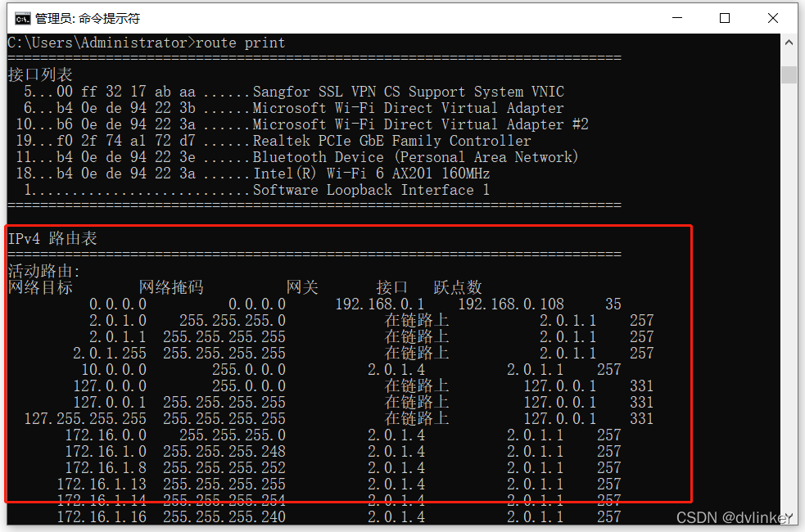Click the default gateway 192.168.0.1

pos(380,304)
